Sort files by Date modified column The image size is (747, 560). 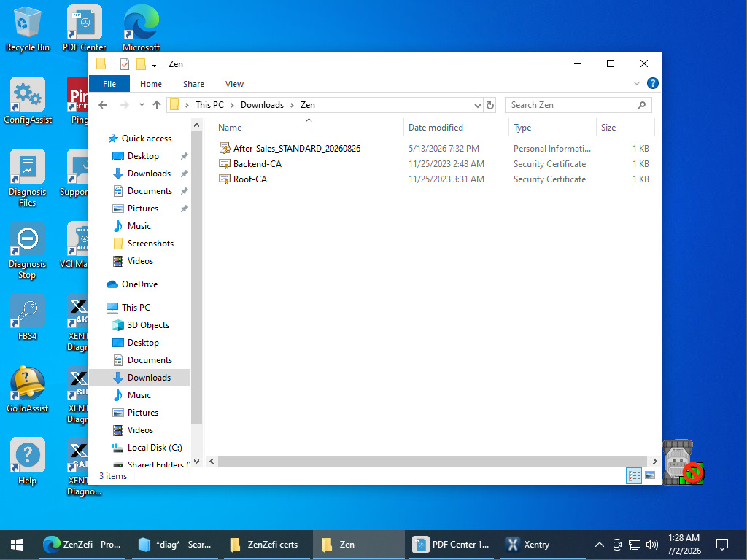point(456,128)
